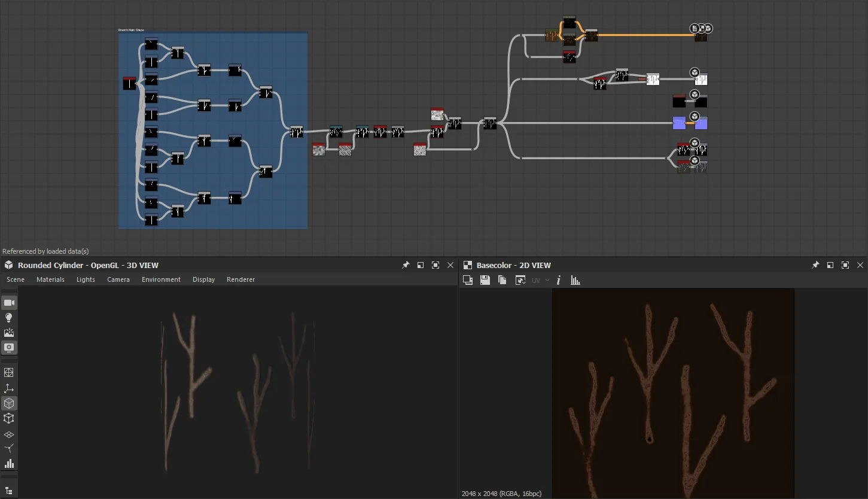Copy the 2D view image to clipboard

click(x=502, y=280)
